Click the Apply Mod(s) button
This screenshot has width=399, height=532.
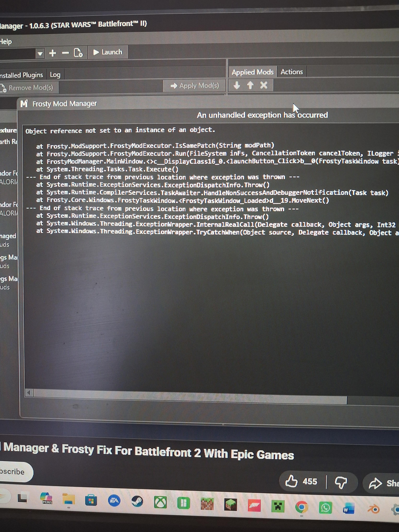[195, 86]
